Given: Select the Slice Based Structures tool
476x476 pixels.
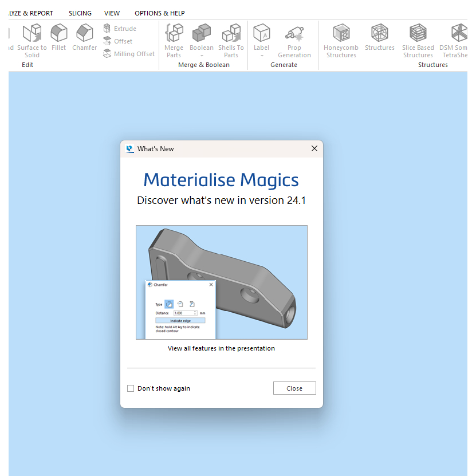Looking at the screenshot, I should click(418, 34).
